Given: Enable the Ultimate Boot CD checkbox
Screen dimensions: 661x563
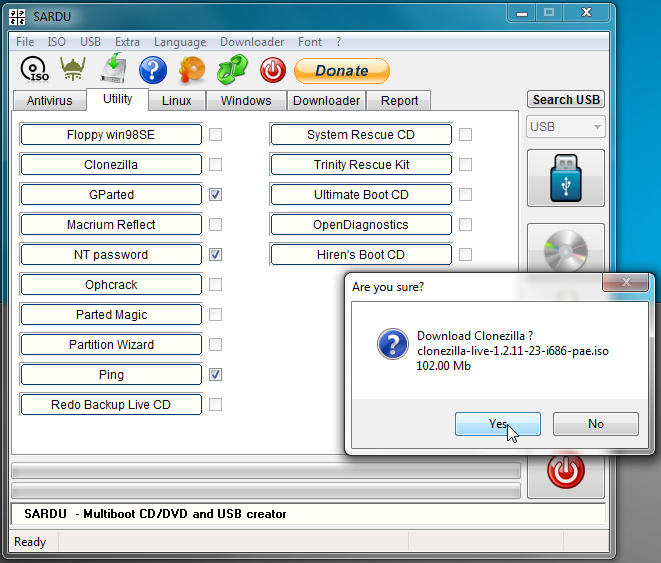Looking at the screenshot, I should [x=465, y=195].
